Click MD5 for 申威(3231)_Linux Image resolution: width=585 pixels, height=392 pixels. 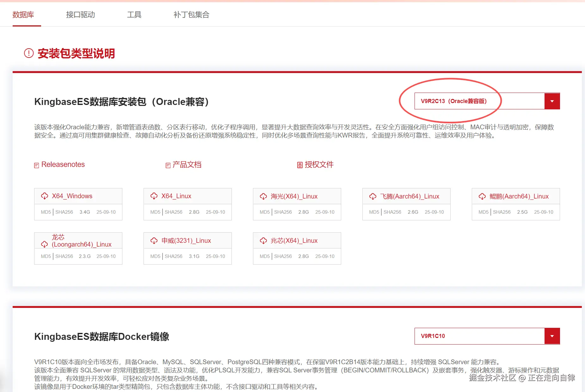click(x=155, y=256)
